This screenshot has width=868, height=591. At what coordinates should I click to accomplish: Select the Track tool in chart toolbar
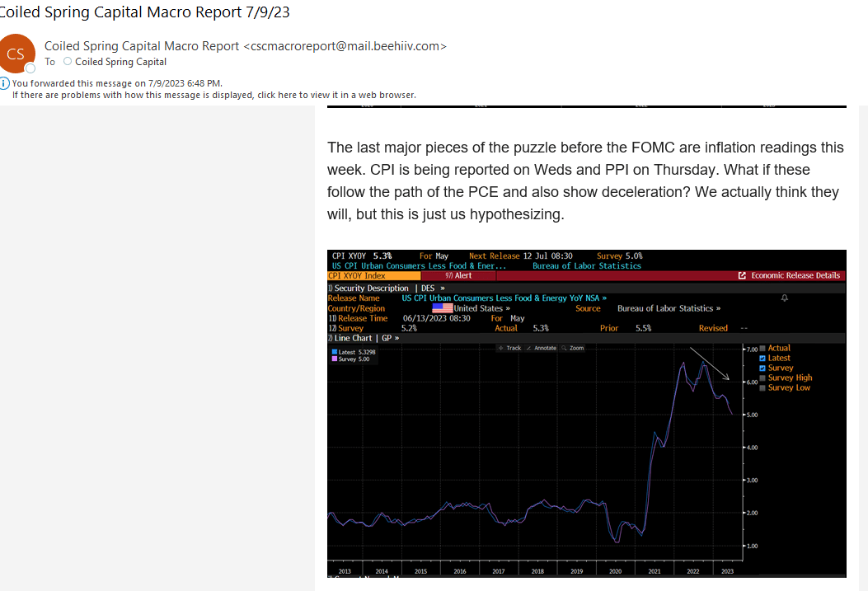tap(510, 348)
